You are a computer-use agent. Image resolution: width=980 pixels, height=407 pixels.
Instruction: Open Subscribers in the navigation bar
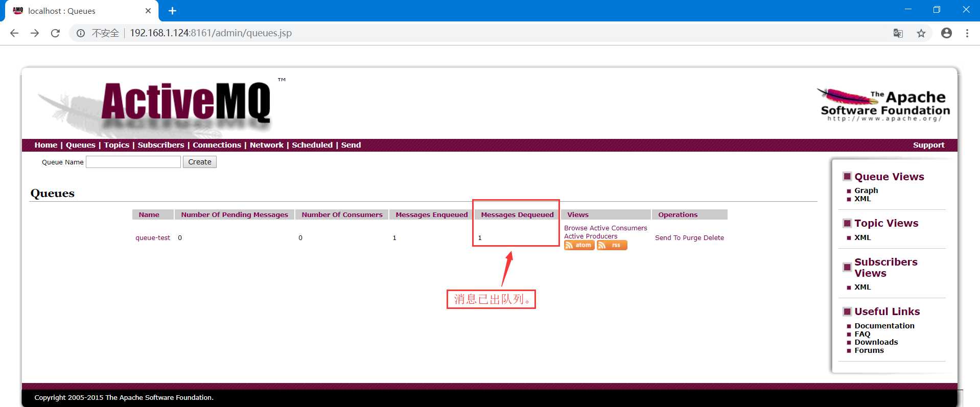(161, 145)
